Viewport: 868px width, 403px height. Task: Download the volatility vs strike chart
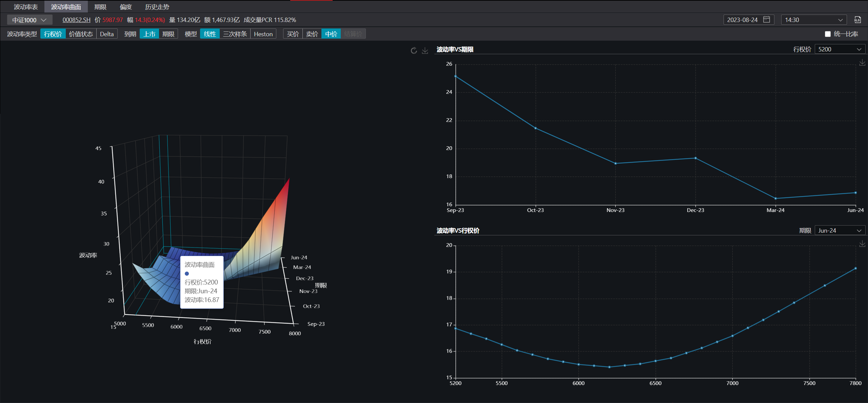[x=862, y=244]
